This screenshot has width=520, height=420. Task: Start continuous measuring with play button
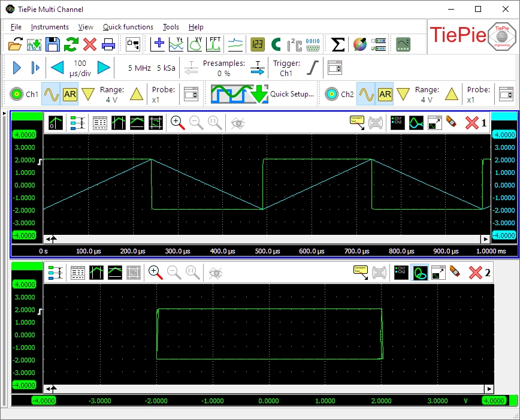[x=17, y=68]
